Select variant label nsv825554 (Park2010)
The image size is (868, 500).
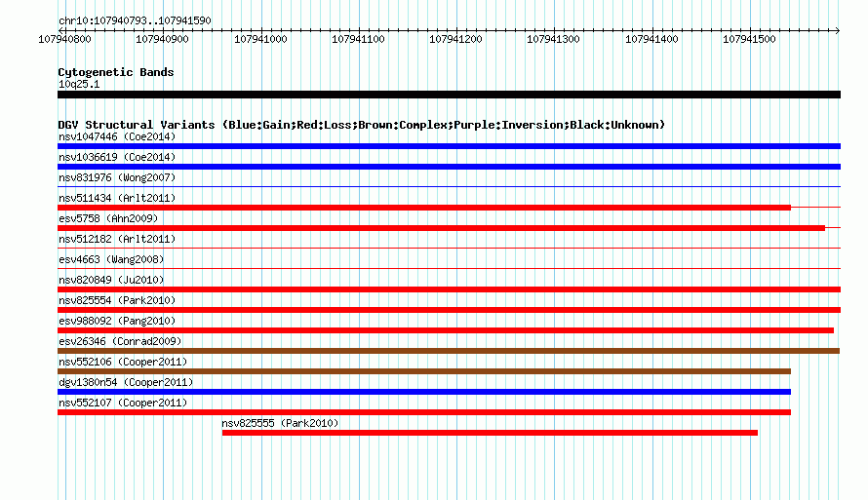point(117,300)
